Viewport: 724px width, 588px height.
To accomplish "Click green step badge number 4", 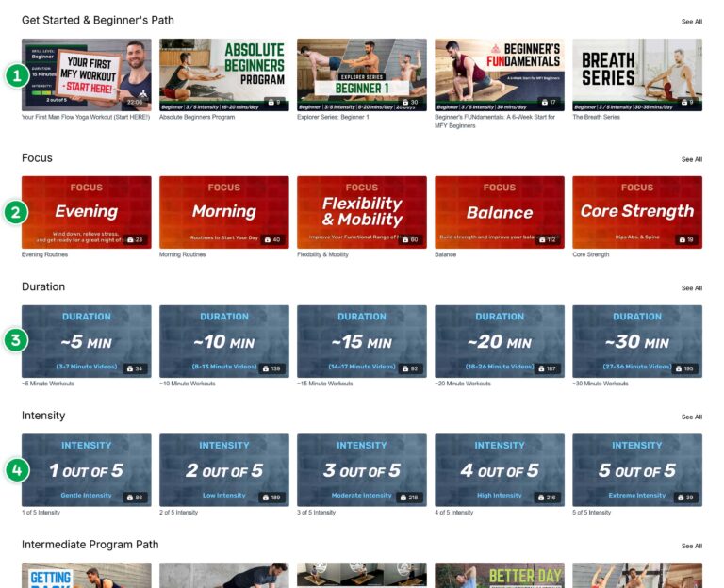I will click(x=16, y=469).
